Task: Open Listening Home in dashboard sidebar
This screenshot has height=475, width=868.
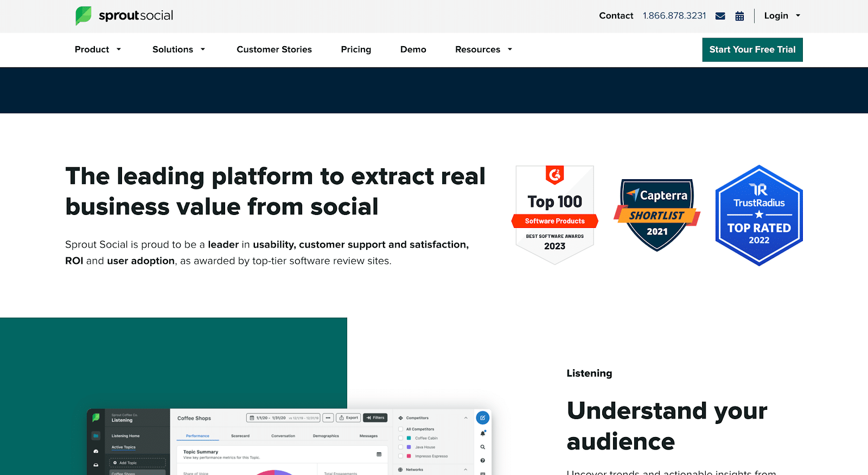Action: tap(125, 436)
